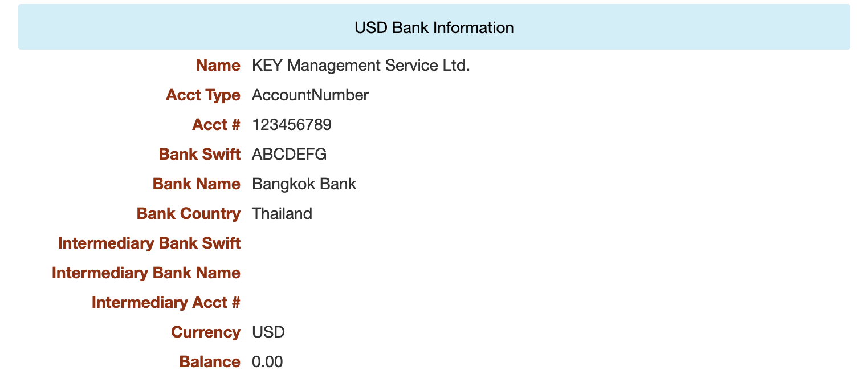
Task: Click the USD Bank Information header
Action: coord(434,27)
